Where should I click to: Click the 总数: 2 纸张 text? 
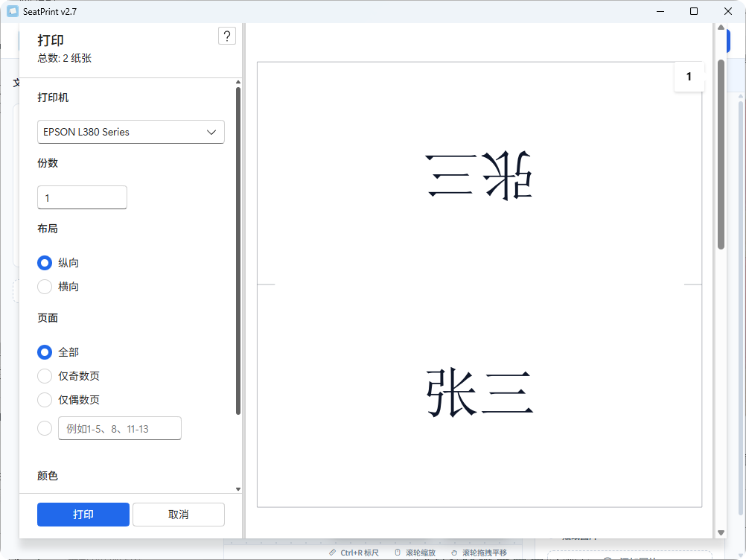[65, 58]
